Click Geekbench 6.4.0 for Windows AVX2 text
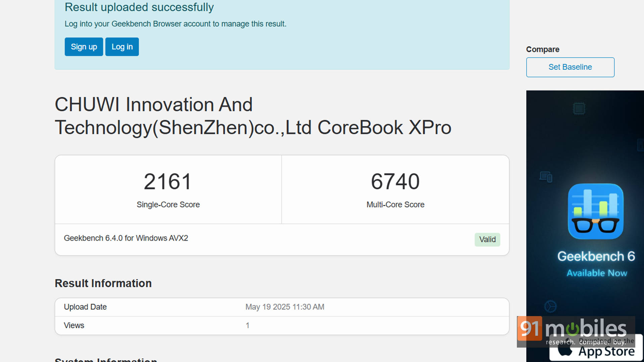Viewport: 644px width, 362px height. tap(126, 238)
